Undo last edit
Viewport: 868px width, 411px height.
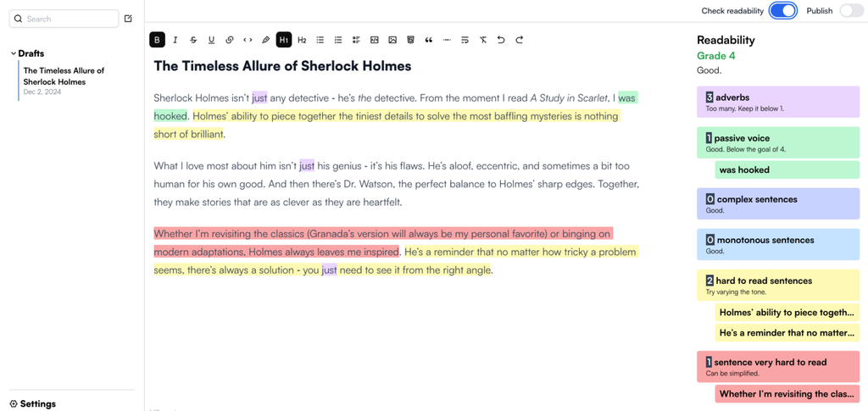point(501,40)
